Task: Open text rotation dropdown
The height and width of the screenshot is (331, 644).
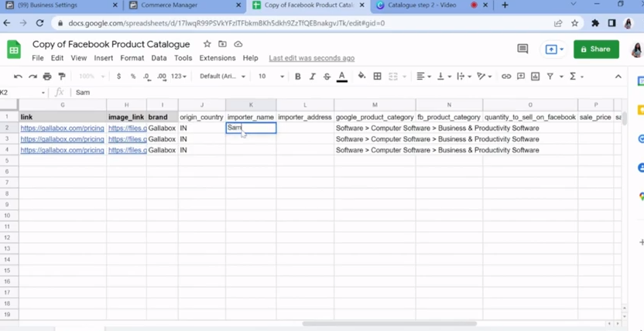Action: (x=485, y=77)
